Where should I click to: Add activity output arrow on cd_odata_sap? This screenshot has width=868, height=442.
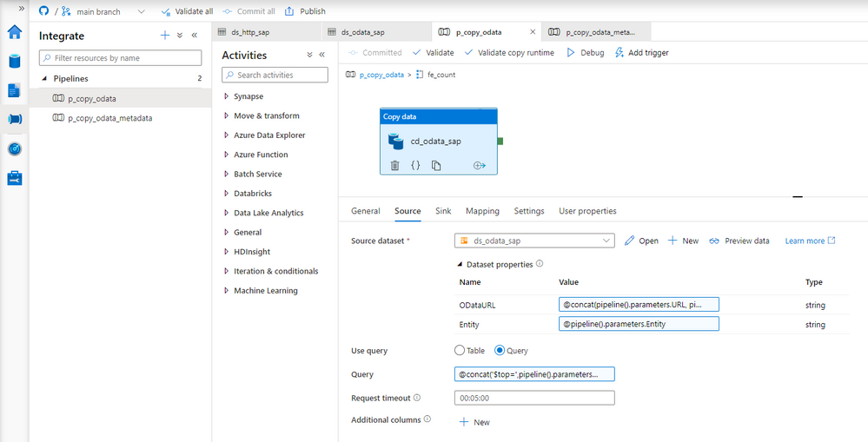(480, 165)
